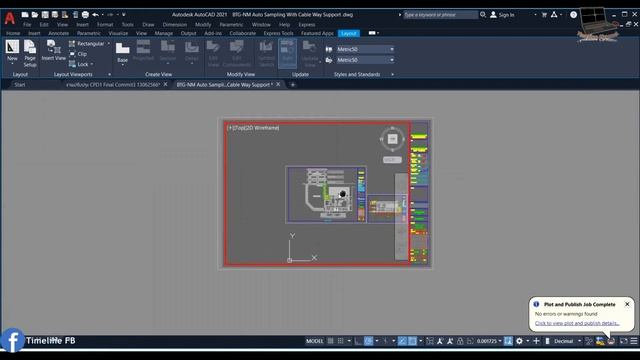
Task: Expand Styles and Standards panel arrow
Action: click(393, 74)
